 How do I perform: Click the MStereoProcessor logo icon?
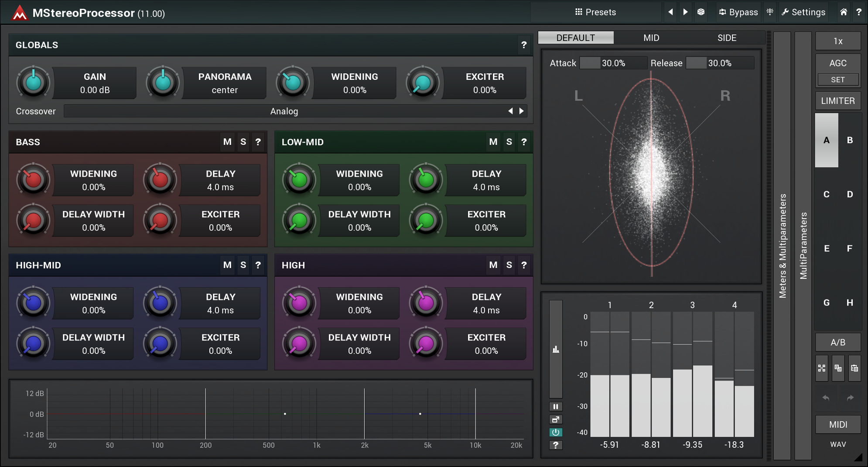pos(19,13)
